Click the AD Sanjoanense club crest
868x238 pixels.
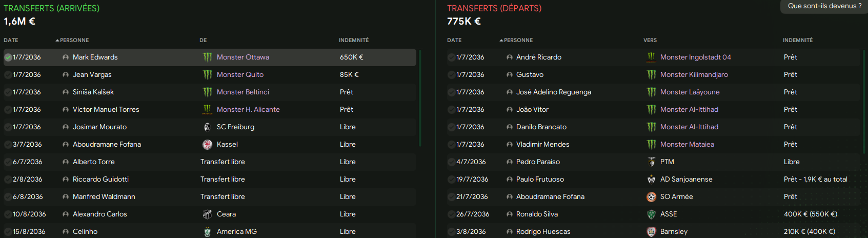coord(651,180)
